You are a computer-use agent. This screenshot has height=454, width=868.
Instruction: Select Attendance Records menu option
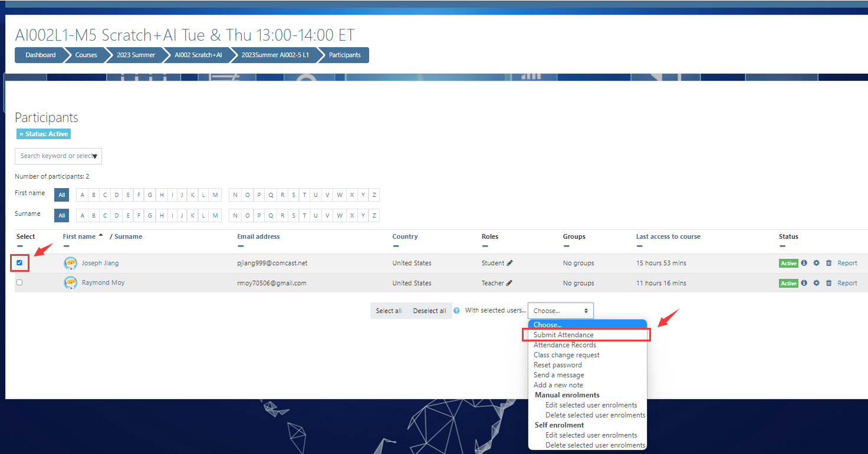[564, 345]
